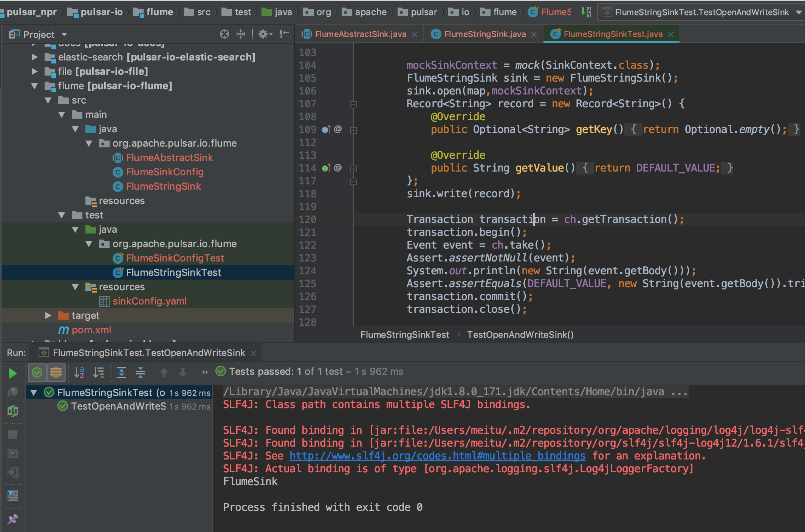This screenshot has height=532, width=805.
Task: Place cursor on line 118 sink.write(record)
Action: click(x=463, y=194)
